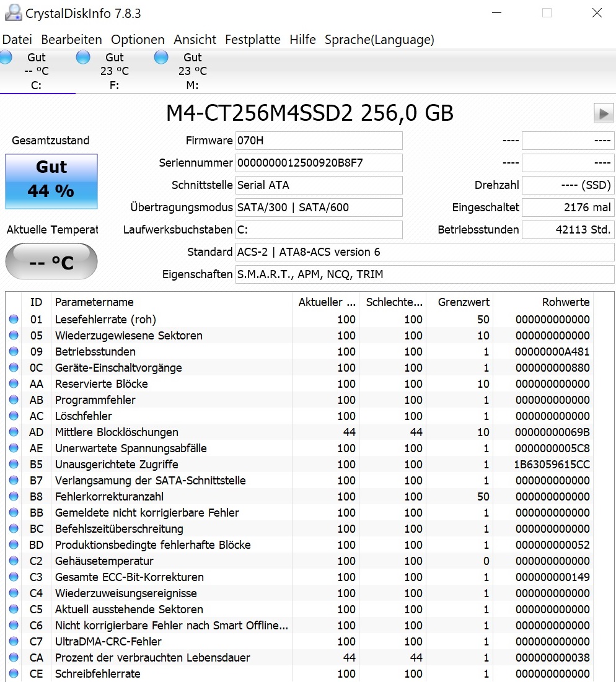Image resolution: width=616 pixels, height=682 pixels.
Task: Click the disk title M4-CT256M4SSD2 256,0 GB
Action: click(310, 113)
